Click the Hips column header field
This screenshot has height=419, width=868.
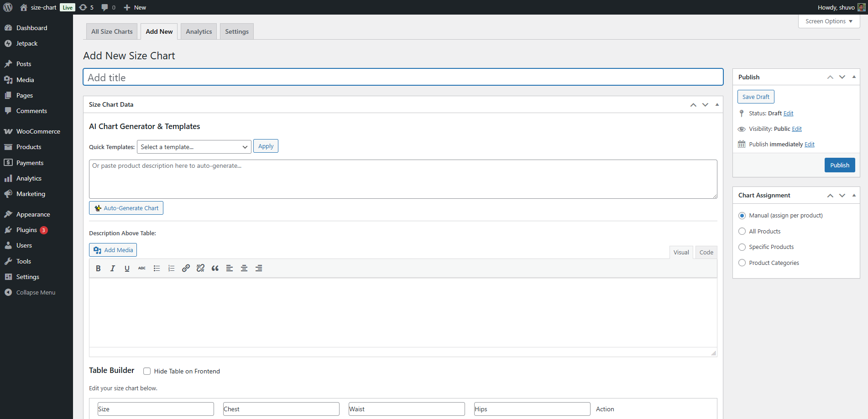click(532, 409)
